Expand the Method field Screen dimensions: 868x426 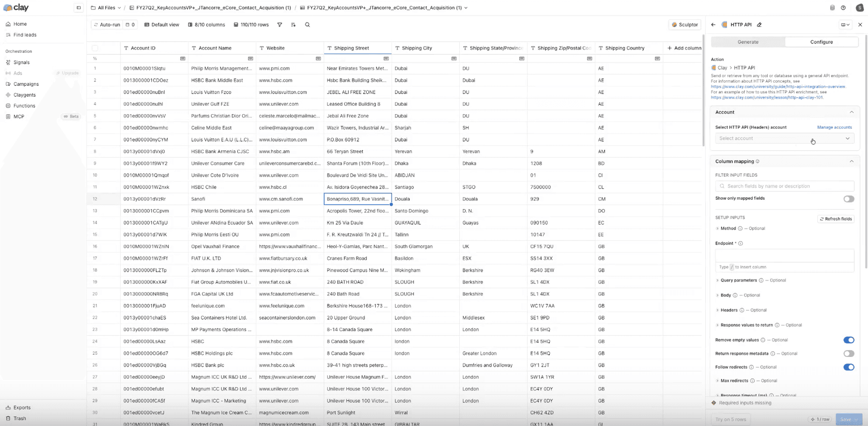[717, 228]
